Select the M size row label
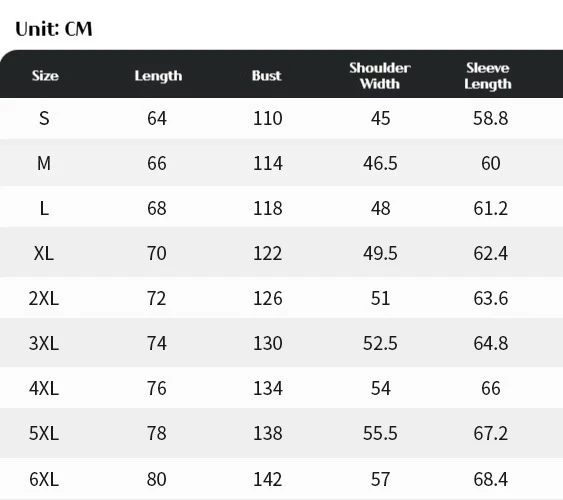Screen dimensions: 563x500 coord(44,163)
